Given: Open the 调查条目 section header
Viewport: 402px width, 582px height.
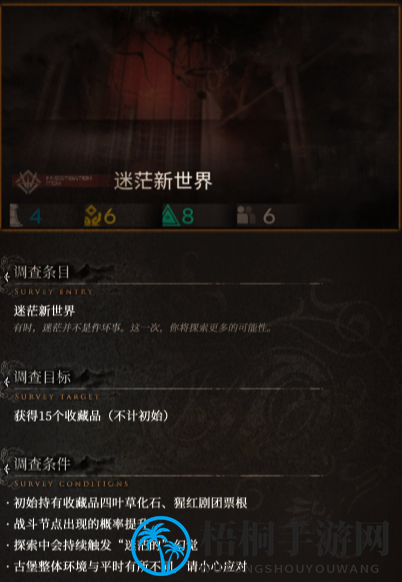Looking at the screenshot, I should click(x=42, y=272).
